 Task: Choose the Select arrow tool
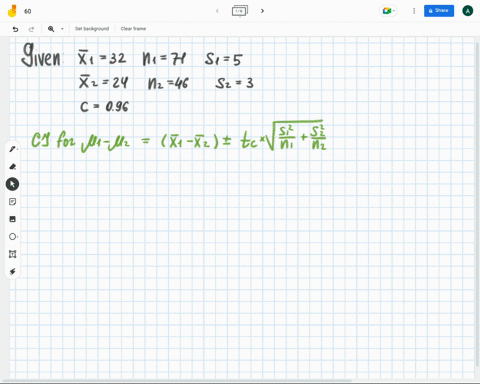[x=12, y=184]
